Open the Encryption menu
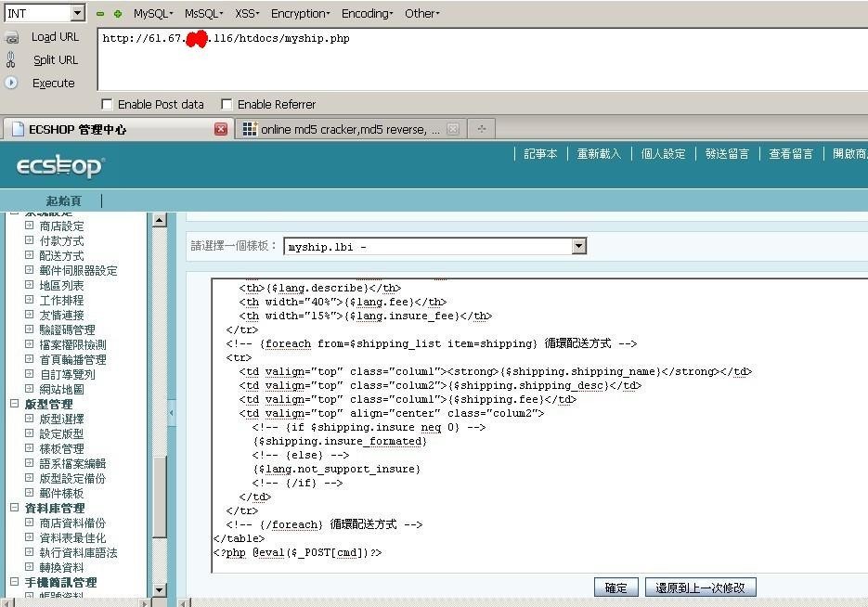This screenshot has width=868, height=607. point(301,14)
